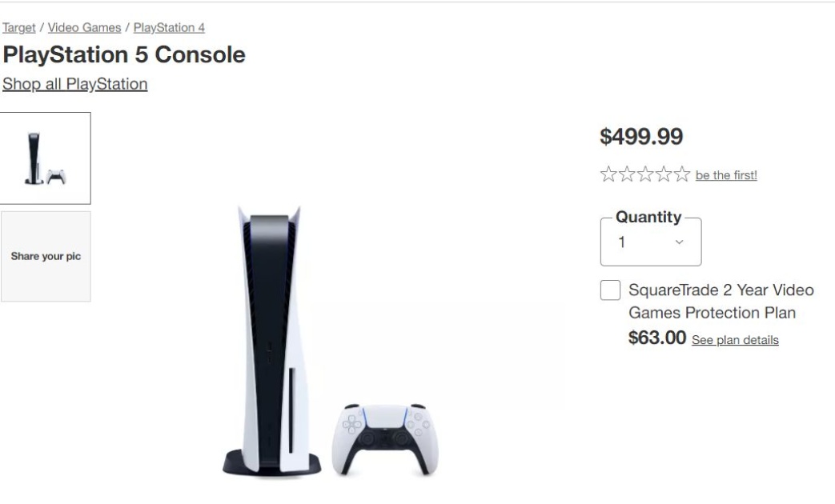Navigate to PlayStation 4 breadcrumb

pos(169,28)
